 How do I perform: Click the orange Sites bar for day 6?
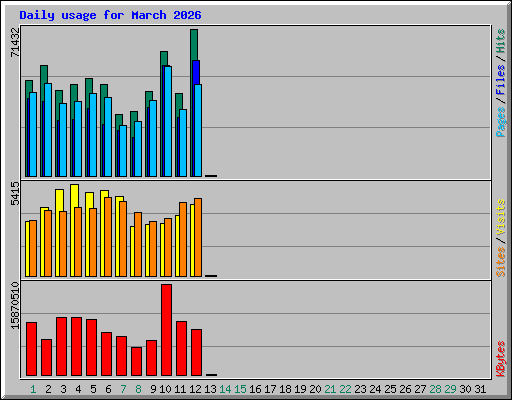[x=108, y=237]
